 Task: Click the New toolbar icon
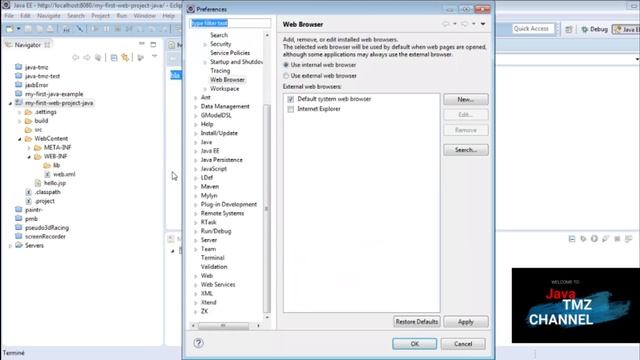tap(9, 29)
